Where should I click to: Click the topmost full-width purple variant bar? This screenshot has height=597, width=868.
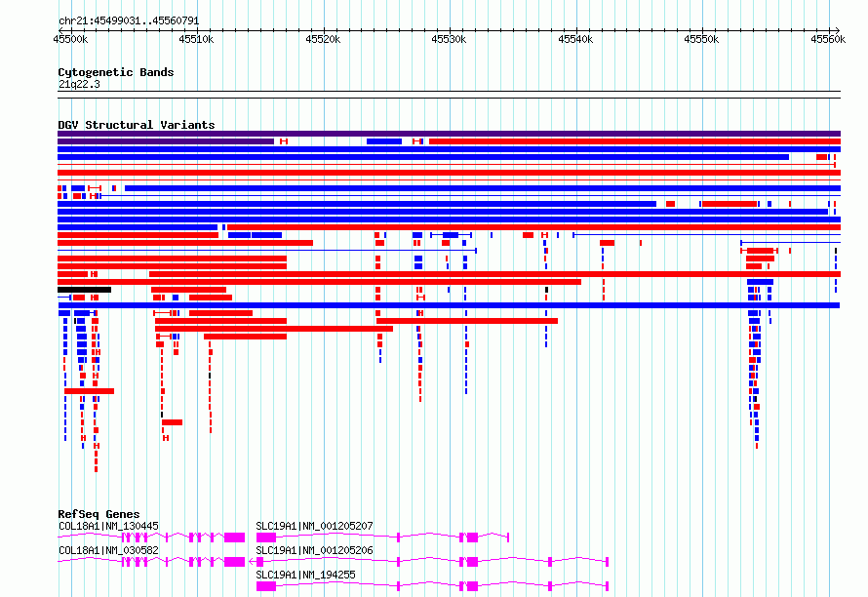click(449, 134)
